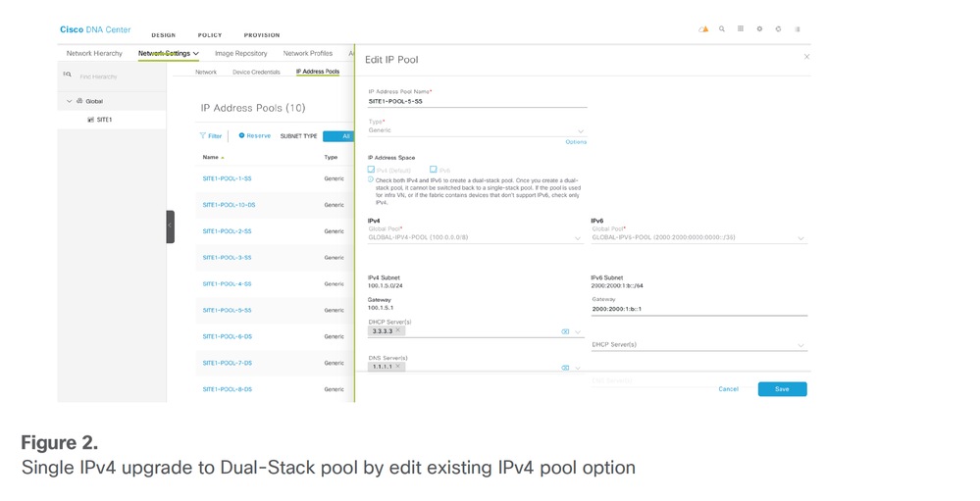Check the IPv4 (Default) checkbox
The width and height of the screenshot is (980, 501).
[372, 170]
